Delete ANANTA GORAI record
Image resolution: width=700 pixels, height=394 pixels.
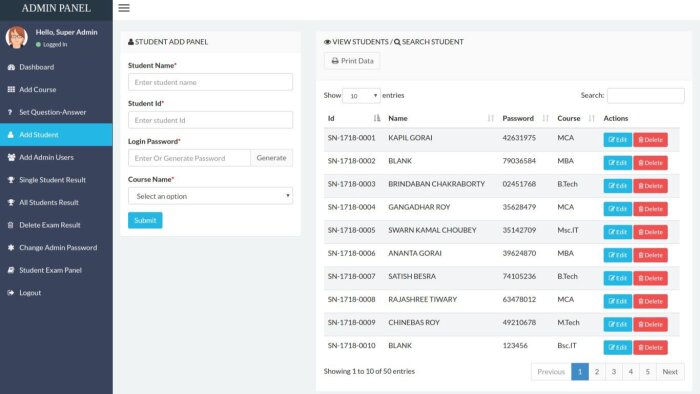tap(650, 255)
